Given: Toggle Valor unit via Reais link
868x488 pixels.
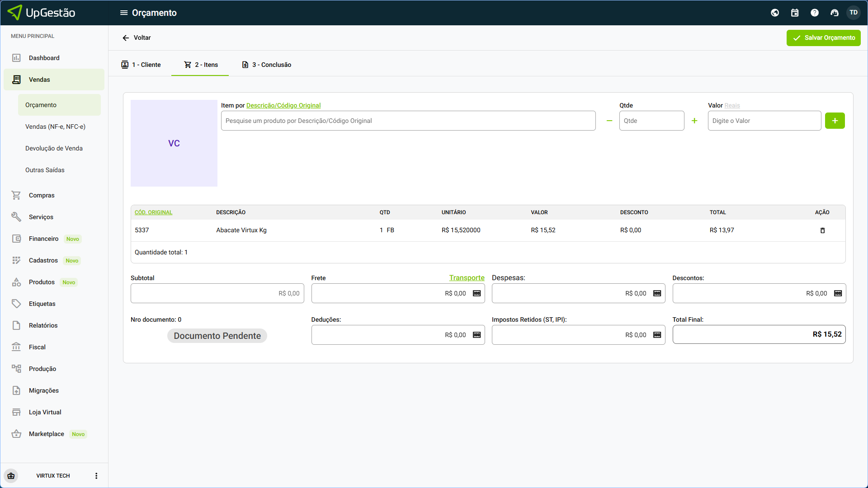Looking at the screenshot, I should [732, 105].
